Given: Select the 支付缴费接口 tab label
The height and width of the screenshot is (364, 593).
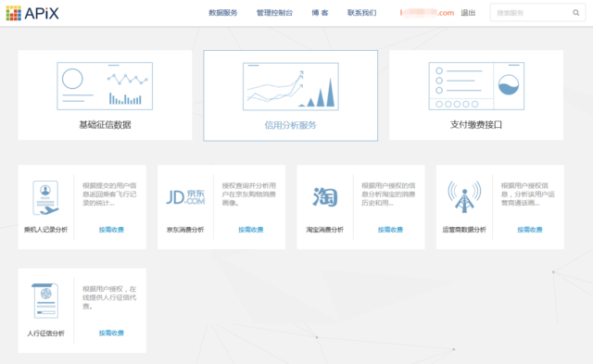Looking at the screenshot, I should pyautogui.click(x=476, y=125).
